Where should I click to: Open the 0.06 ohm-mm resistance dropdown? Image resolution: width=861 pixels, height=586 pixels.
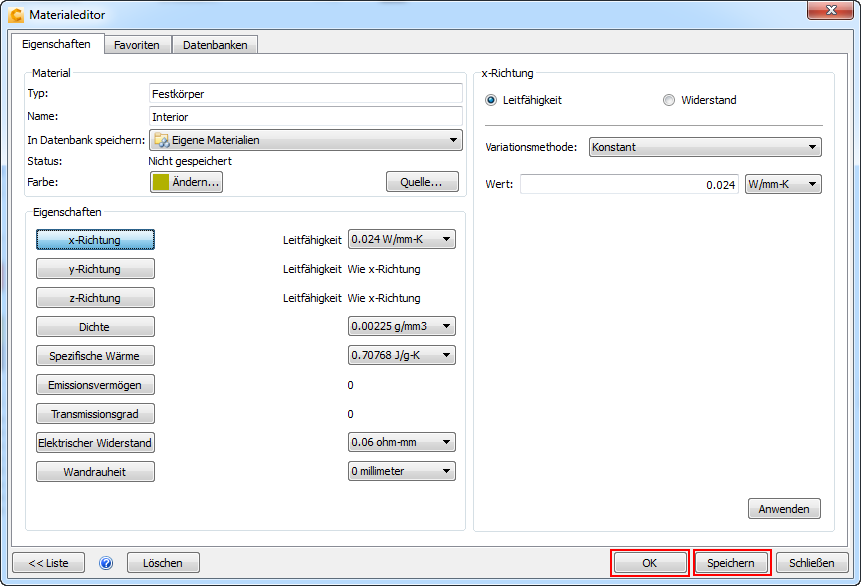click(401, 442)
